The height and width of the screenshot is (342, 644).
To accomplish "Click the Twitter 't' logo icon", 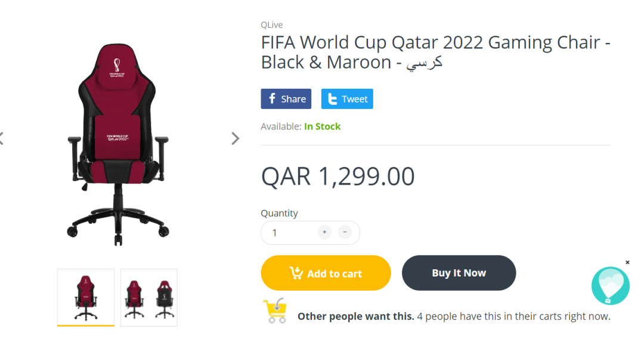I will click(332, 100).
